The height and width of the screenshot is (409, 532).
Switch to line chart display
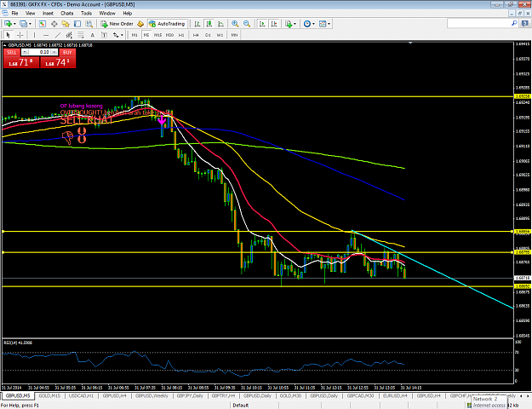(x=220, y=24)
